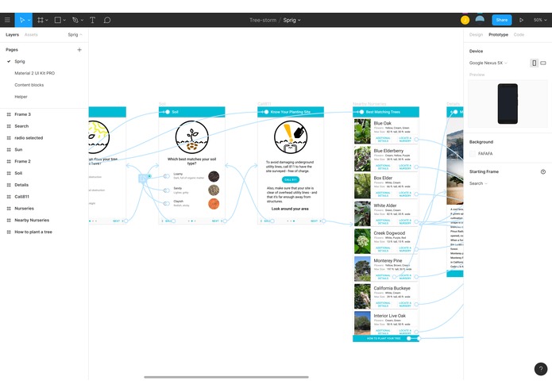Present prototype with play icon
Screen dimensions: 552x392
tap(521, 20)
